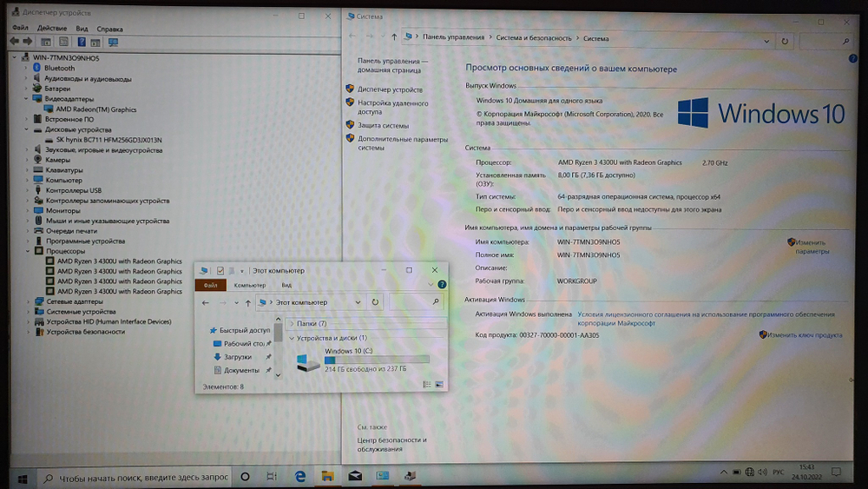Click the up arrow in System window navigation

[393, 37]
